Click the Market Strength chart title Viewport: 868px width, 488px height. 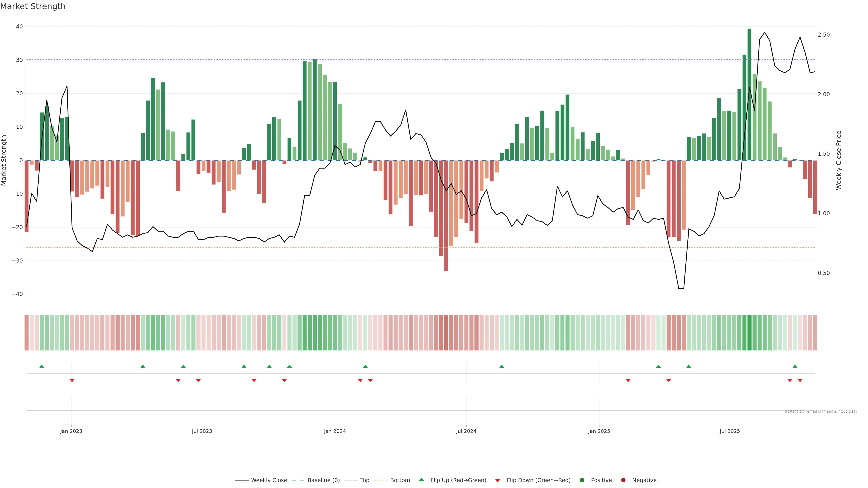[33, 6]
